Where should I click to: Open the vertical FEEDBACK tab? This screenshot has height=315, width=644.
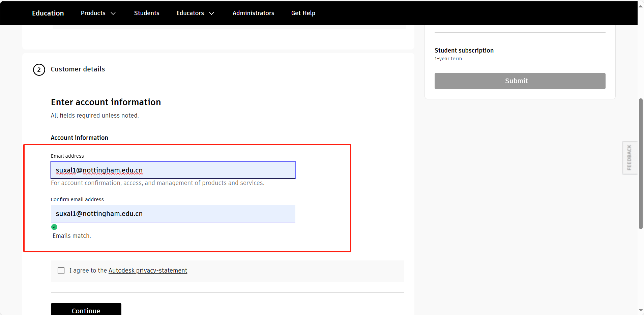629,158
